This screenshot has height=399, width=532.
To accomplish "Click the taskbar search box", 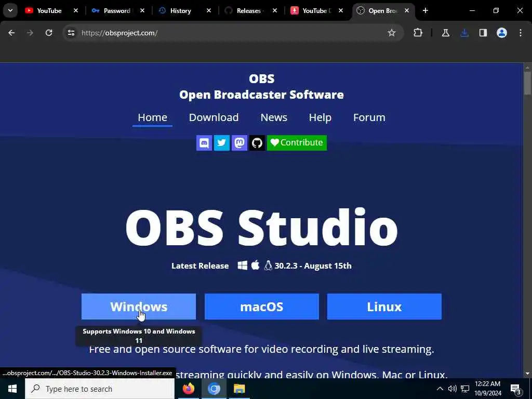I will click(100, 389).
